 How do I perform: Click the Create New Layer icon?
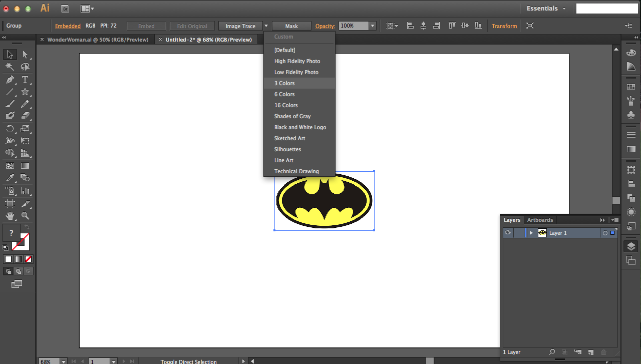tap(590, 352)
